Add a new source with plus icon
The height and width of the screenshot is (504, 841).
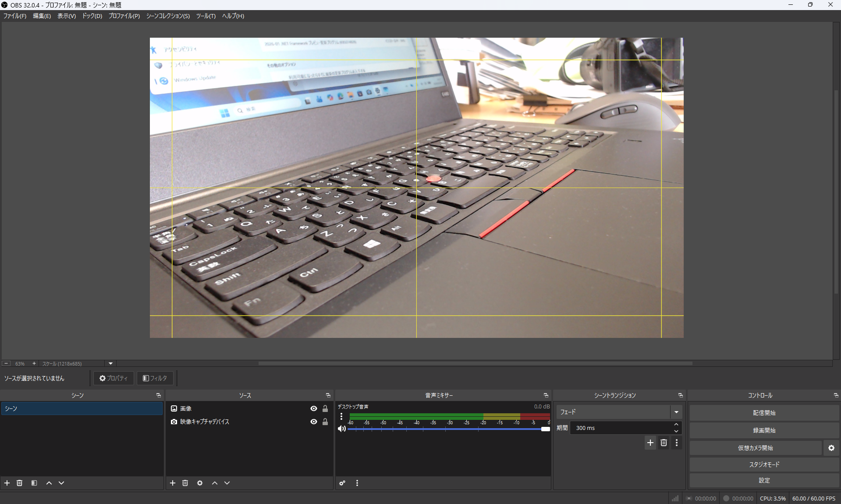click(x=173, y=483)
